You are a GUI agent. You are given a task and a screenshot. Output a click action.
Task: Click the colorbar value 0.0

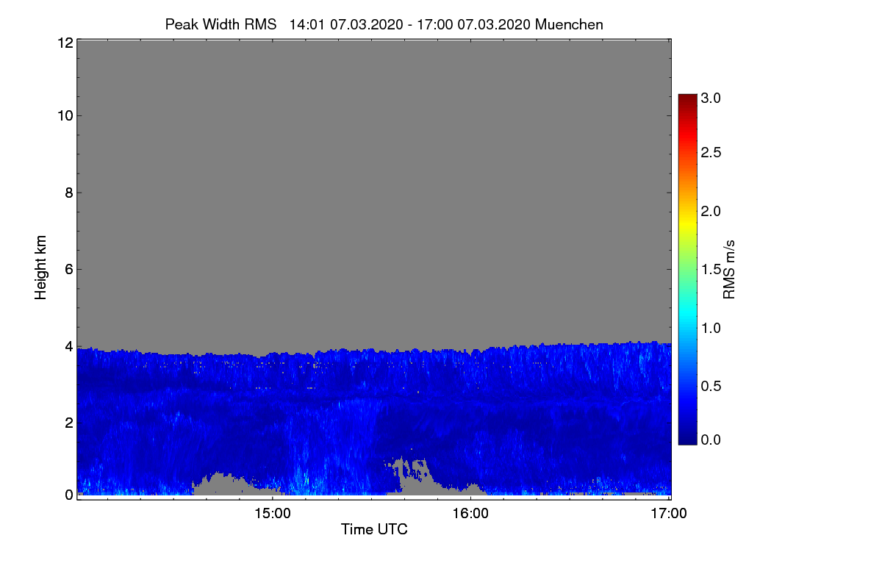[x=711, y=440]
